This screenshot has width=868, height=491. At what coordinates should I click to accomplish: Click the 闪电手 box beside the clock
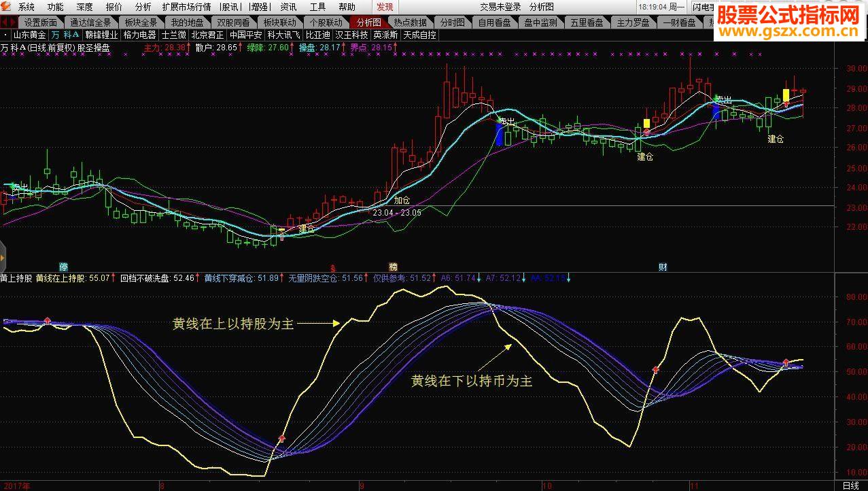[704, 7]
